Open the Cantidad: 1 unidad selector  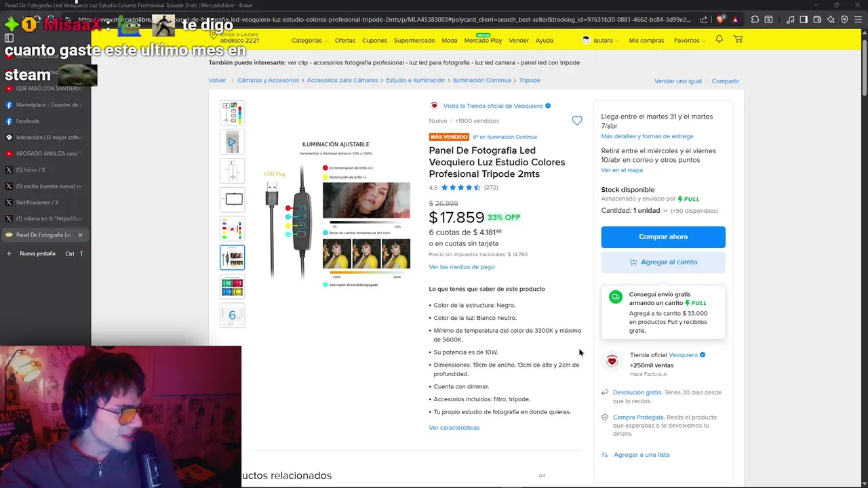[x=634, y=211]
